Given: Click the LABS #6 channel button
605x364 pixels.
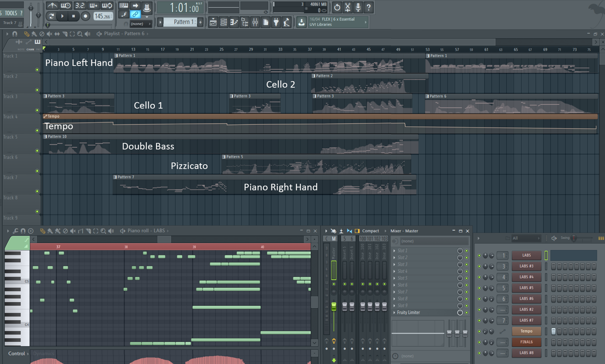Looking at the screenshot, I should pos(526,299).
